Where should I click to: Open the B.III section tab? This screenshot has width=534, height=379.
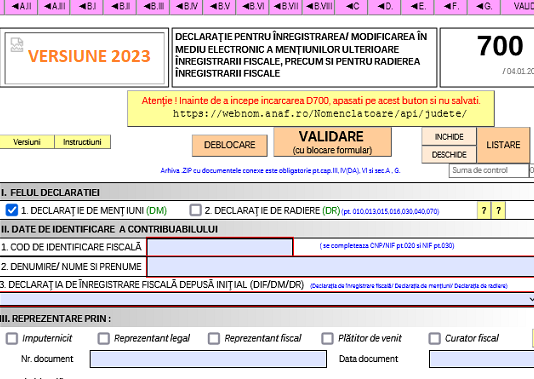153,6
